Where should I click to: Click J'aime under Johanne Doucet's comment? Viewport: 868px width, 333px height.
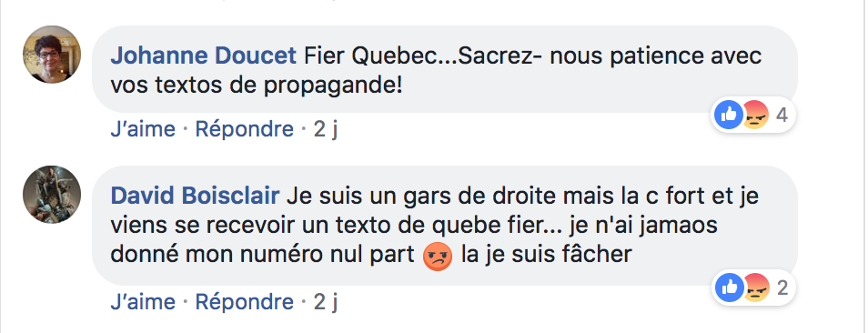[143, 129]
